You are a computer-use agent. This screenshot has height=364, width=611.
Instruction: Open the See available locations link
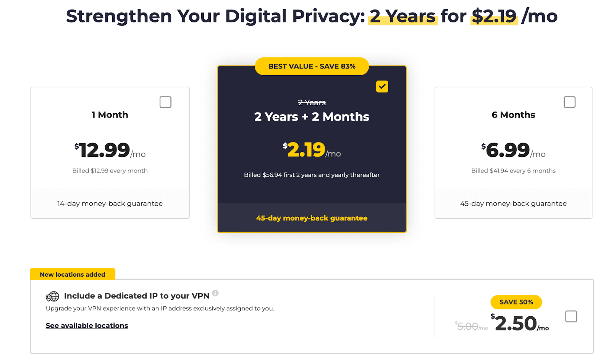[87, 325]
